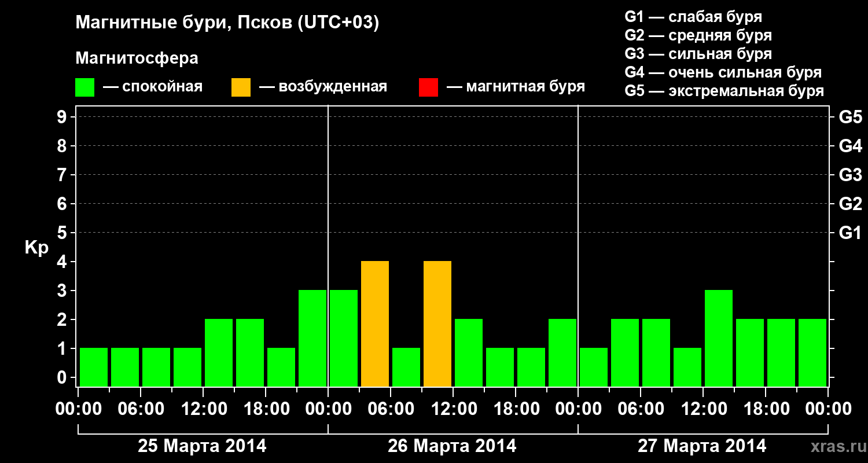Click the red "магнитная буря" legend swatch
868x463 pixels.
click(x=428, y=87)
